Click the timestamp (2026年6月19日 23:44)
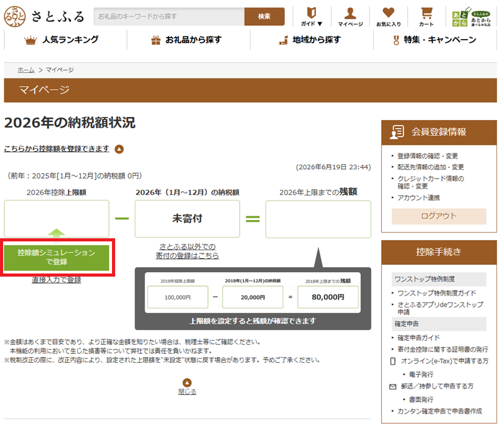The height and width of the screenshot is (425, 504). (x=333, y=167)
